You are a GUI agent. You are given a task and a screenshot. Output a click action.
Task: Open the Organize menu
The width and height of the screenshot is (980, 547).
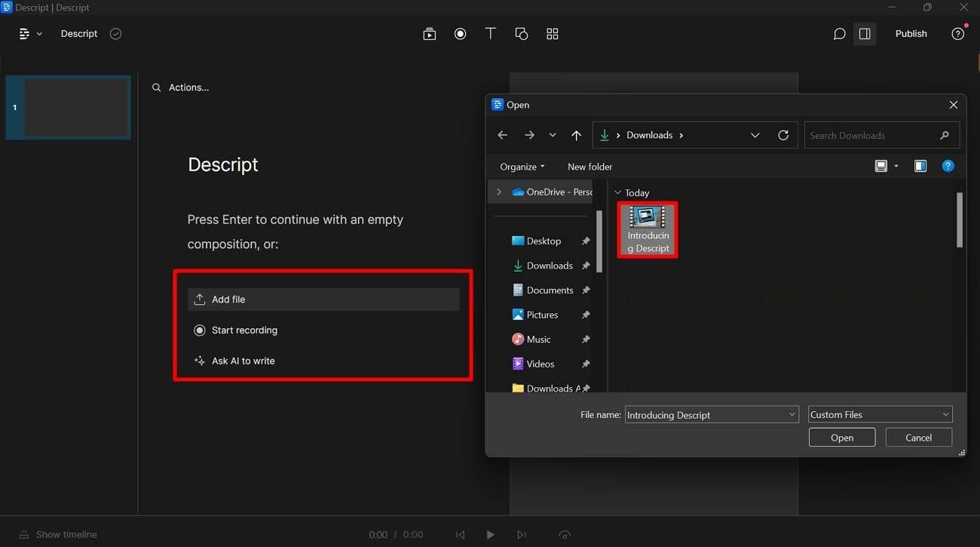[x=522, y=167]
